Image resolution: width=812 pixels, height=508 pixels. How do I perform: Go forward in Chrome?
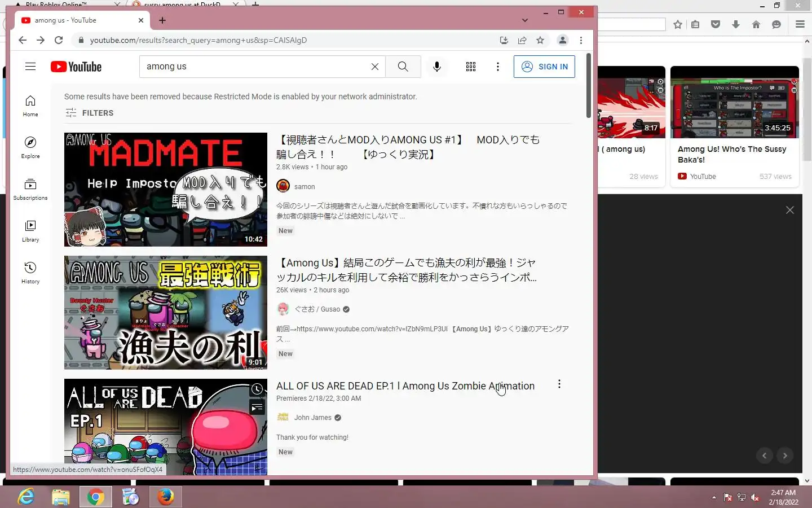[x=41, y=40]
